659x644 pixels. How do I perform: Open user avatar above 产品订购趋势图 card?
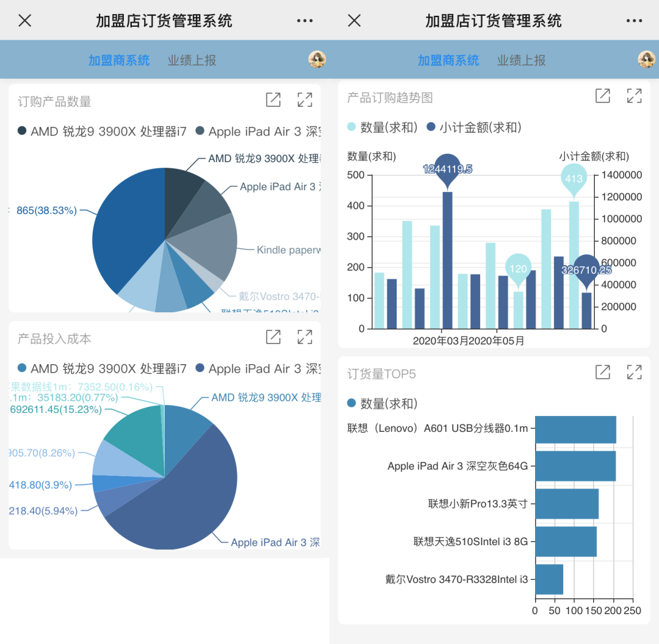coord(646,60)
